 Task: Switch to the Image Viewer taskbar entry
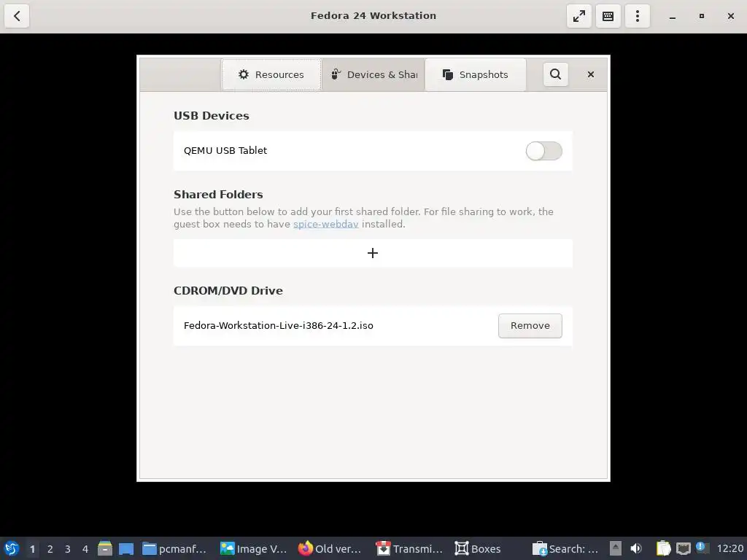[x=253, y=549]
